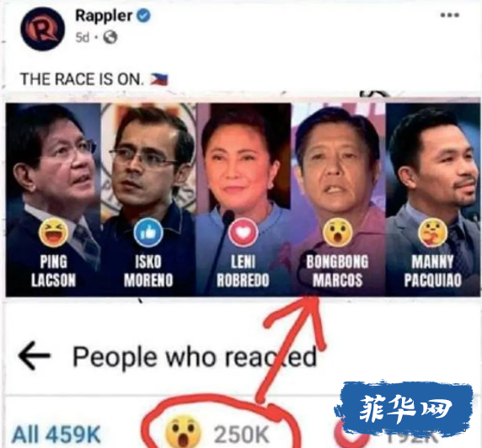Click the Wow emoji under Bongbong Marcos

pos(338,232)
